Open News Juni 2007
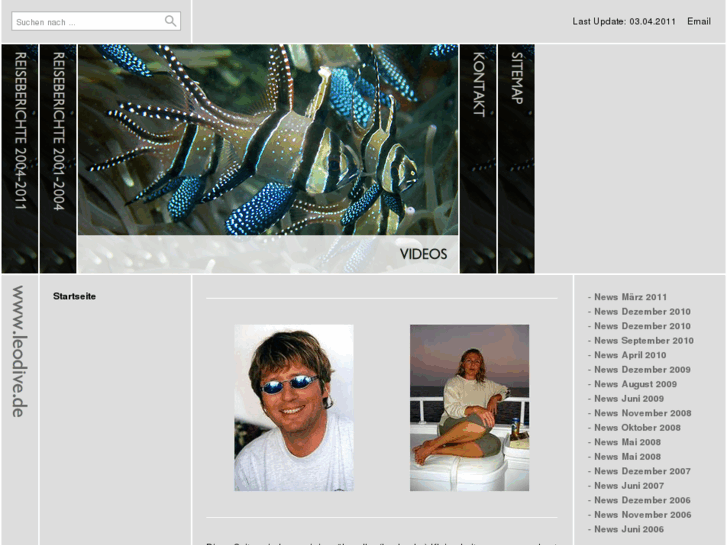 click(629, 486)
